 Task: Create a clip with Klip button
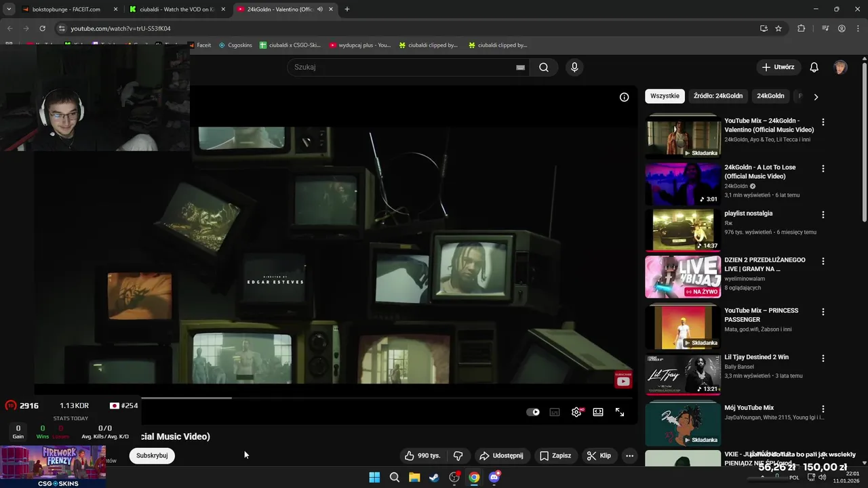(x=599, y=455)
